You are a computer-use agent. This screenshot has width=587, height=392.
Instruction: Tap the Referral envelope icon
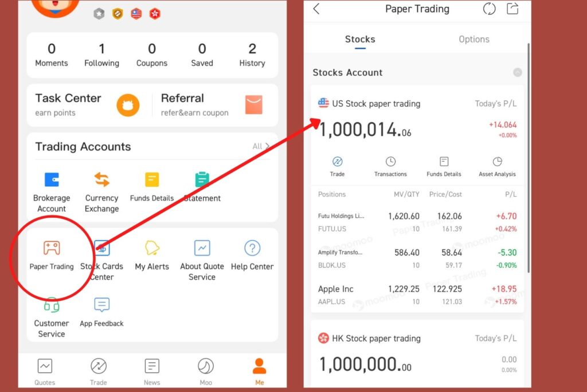click(x=254, y=104)
